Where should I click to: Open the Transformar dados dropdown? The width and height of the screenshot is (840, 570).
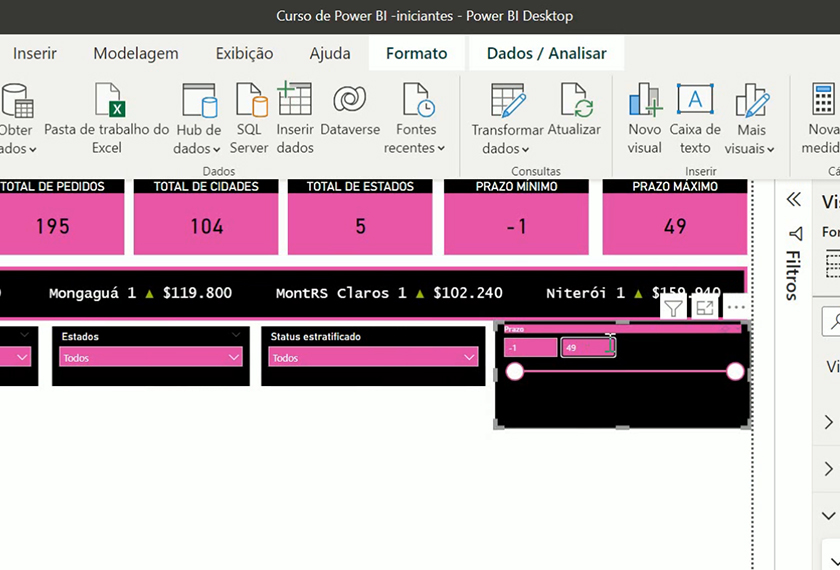coord(507,149)
